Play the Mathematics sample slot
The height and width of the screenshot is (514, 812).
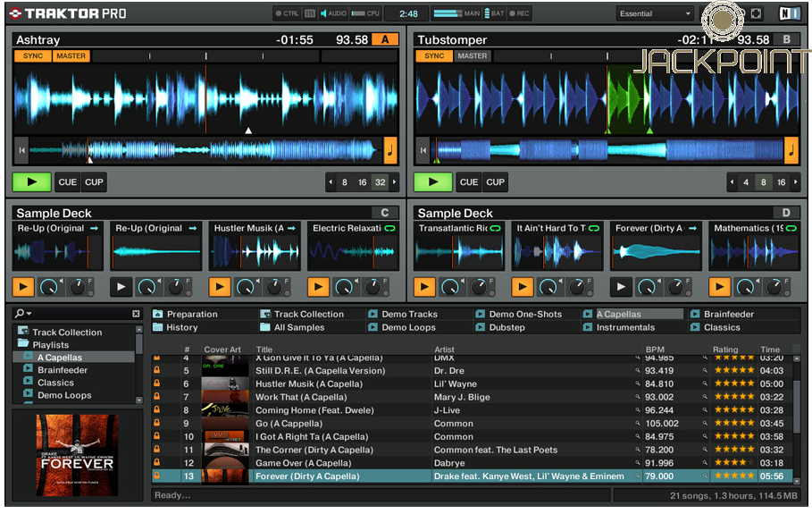719,287
